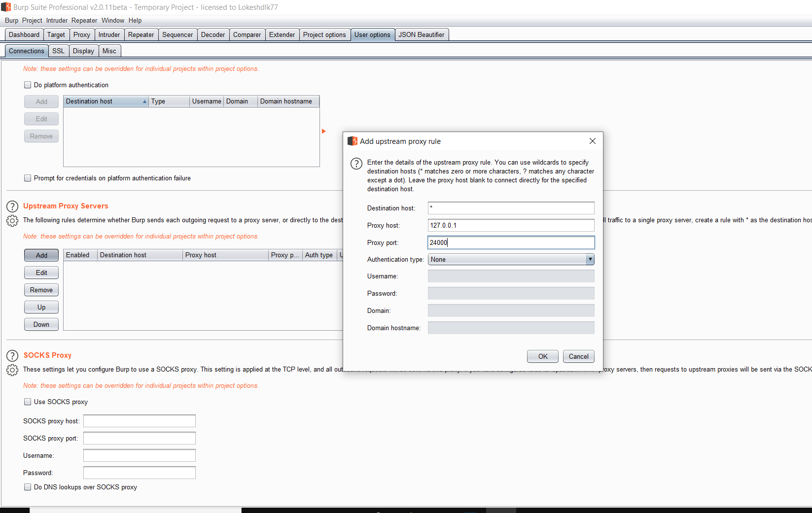Open the Help menu
Image resolution: width=812 pixels, height=513 pixels.
point(135,20)
